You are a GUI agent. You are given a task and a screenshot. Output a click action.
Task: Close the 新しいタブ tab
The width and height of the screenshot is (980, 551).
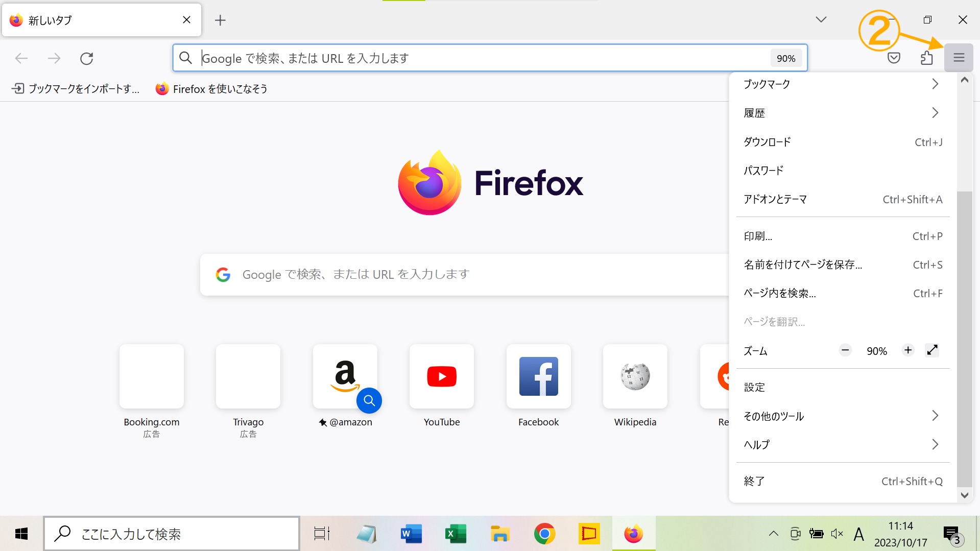186,20
